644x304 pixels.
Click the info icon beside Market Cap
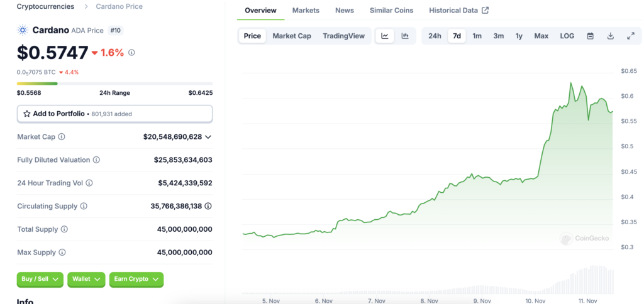coord(62,137)
